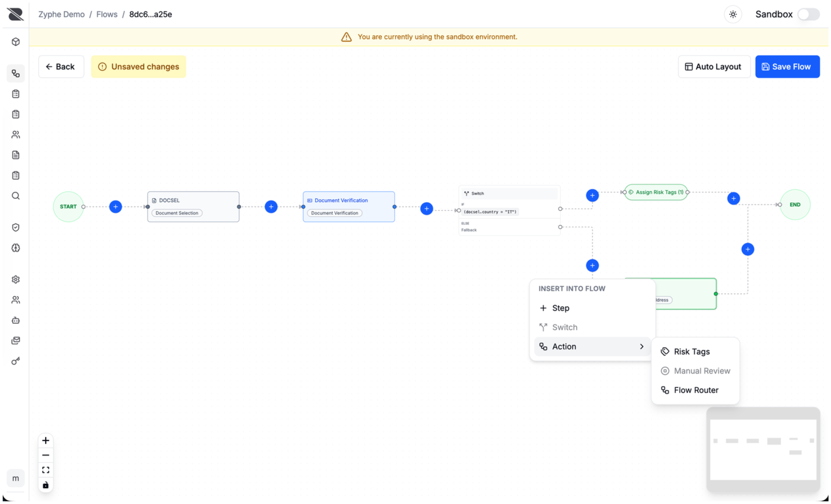The height and width of the screenshot is (504, 831).
Task: Choose Switch in Insert Into Flow menu
Action: 592,327
